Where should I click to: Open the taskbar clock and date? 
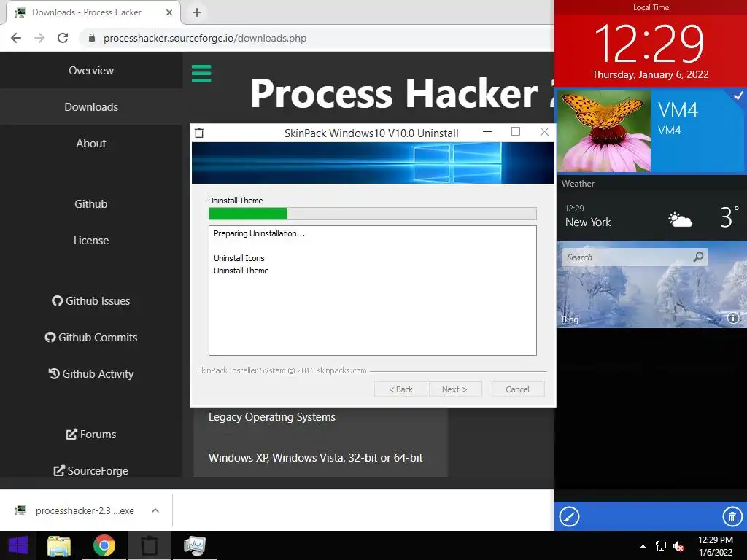pos(715,546)
